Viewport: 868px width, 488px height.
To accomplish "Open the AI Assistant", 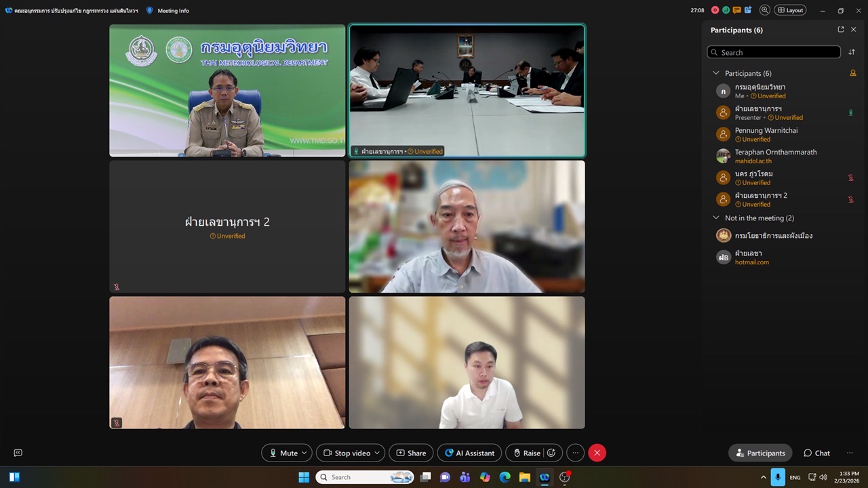I will pyautogui.click(x=469, y=453).
